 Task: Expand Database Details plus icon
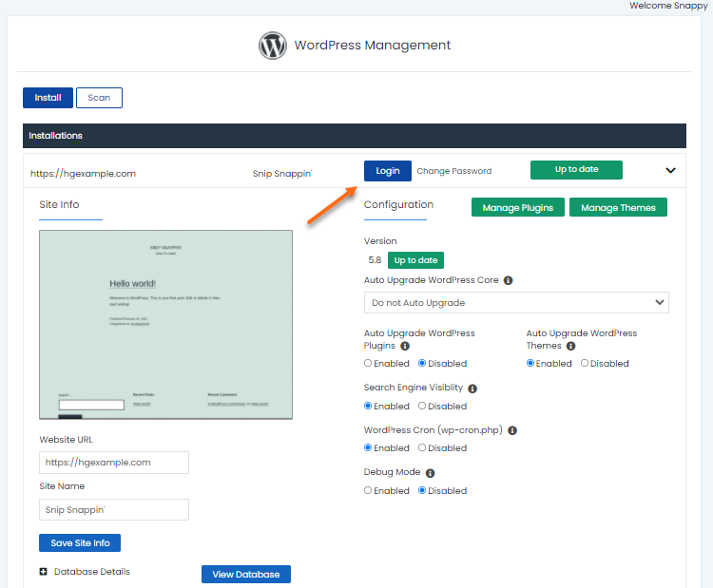[x=43, y=572]
